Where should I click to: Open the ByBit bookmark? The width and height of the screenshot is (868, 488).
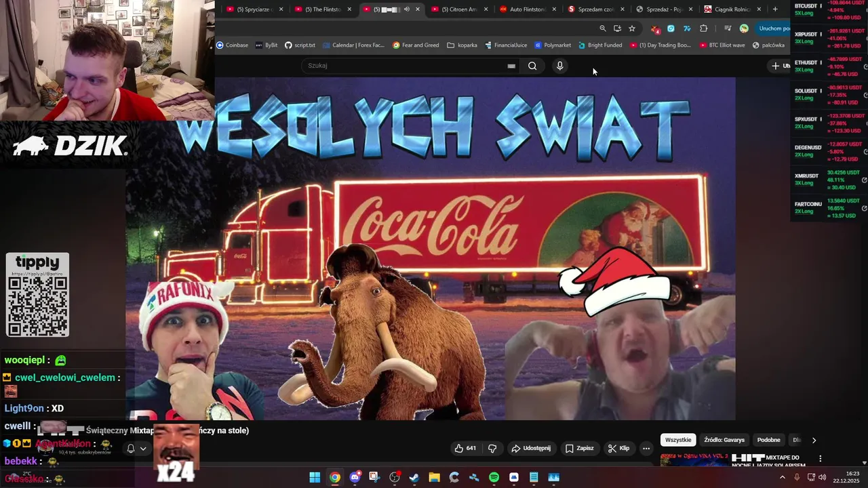tap(267, 45)
